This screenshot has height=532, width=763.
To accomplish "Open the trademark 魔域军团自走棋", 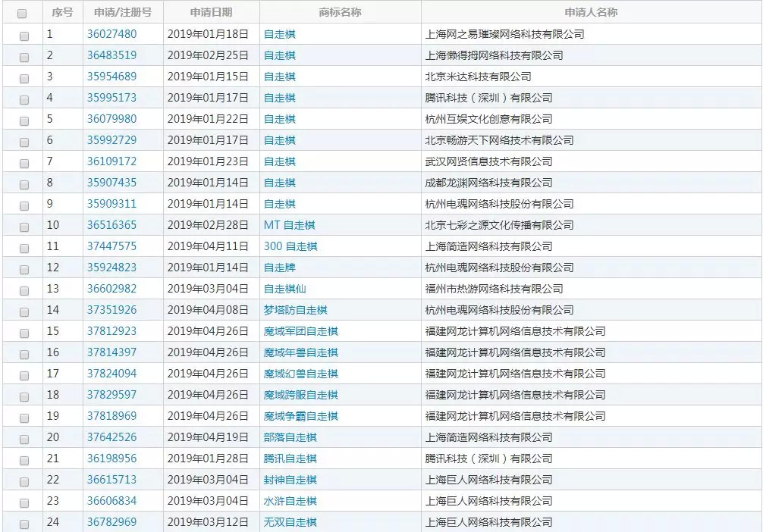I will click(x=301, y=331).
